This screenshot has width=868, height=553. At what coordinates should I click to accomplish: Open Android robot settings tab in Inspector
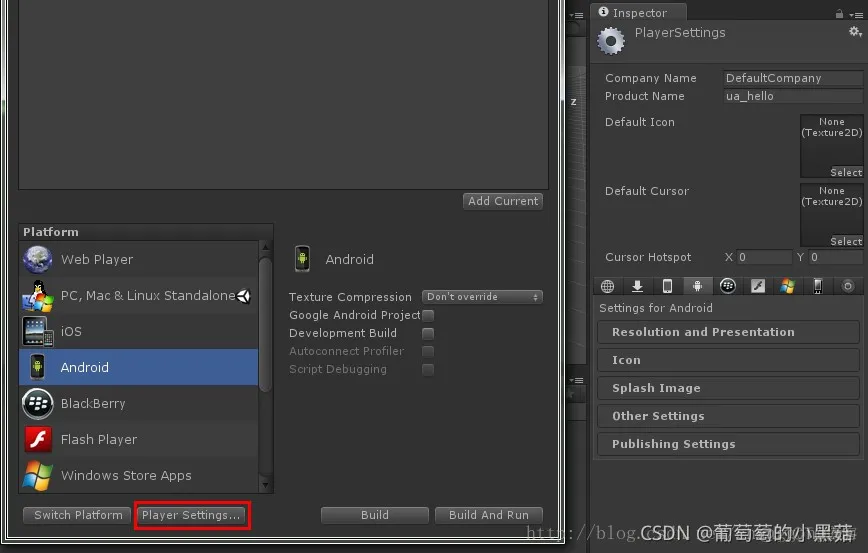tap(698, 286)
